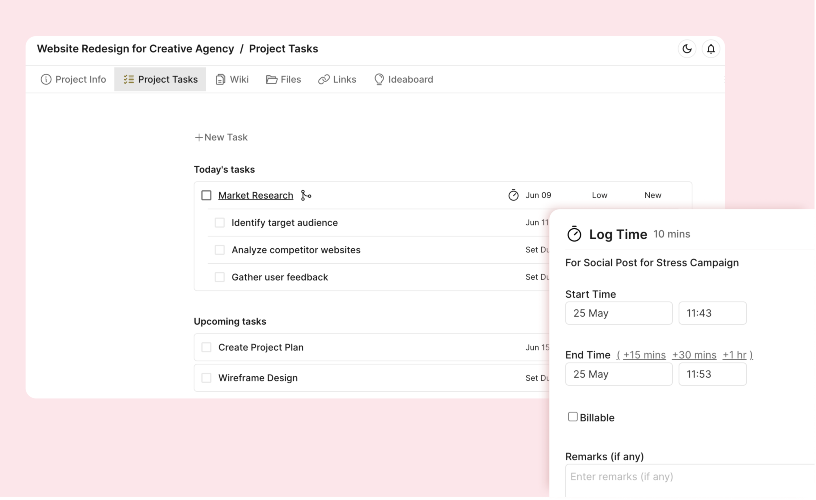Click the subtask branch icon beside Market Research
This screenshot has height=500, width=816.
(306, 196)
